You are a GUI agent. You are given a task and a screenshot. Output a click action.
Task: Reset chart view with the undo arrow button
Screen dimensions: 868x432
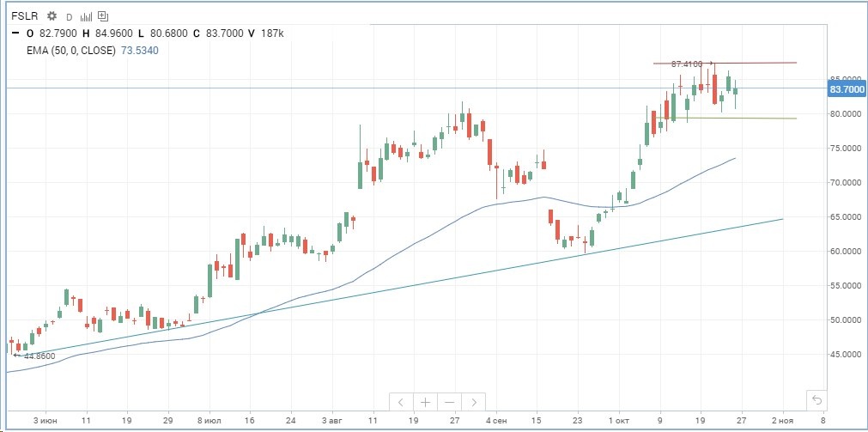(816, 400)
